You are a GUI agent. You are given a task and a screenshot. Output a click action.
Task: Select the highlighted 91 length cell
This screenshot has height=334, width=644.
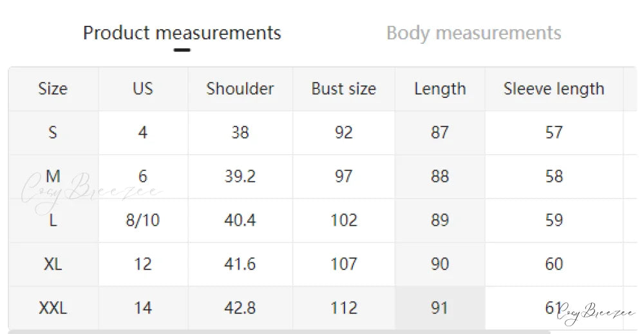(x=440, y=308)
